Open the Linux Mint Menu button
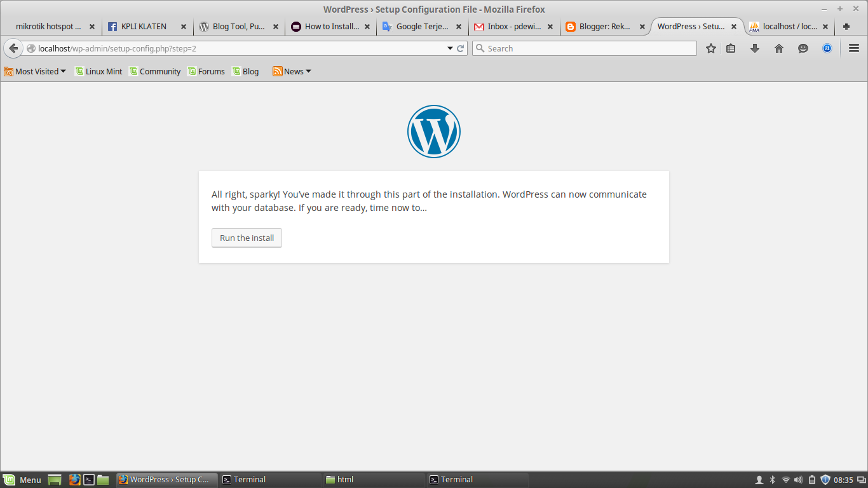 coord(22,480)
